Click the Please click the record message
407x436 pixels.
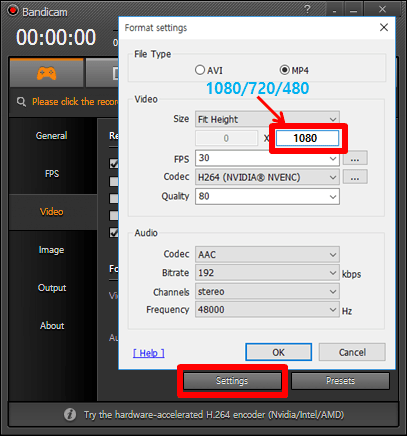75,102
